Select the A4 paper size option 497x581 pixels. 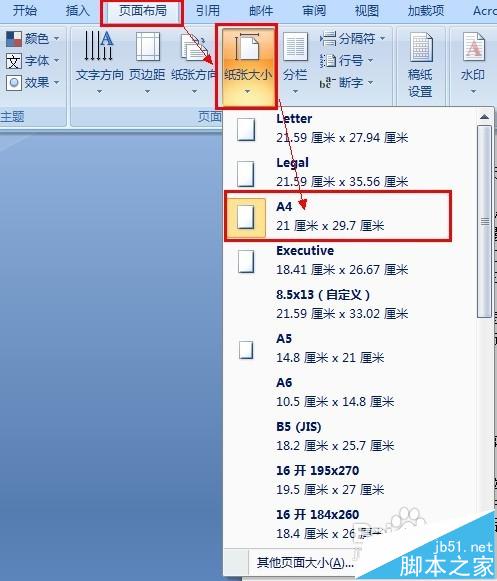337,216
